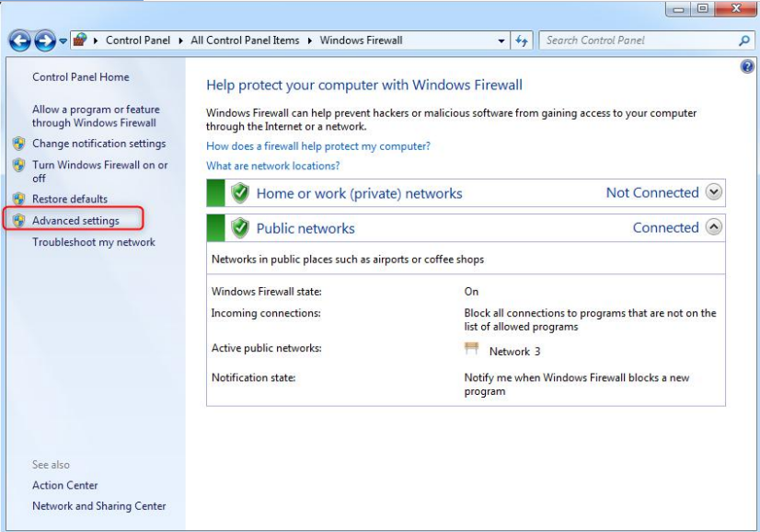
Task: Maximize the Windows Firewall window
Action: (x=702, y=9)
